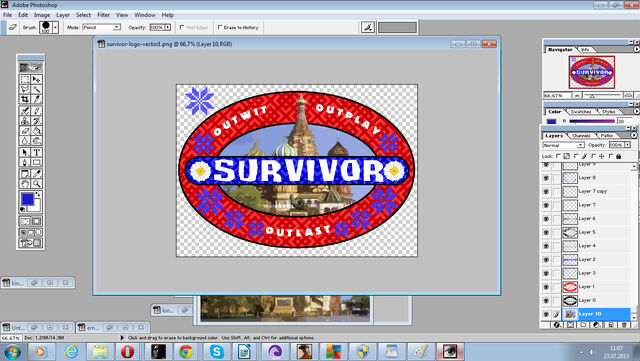Enable the Erase to History checkbox
Screen dimensions: 640x361
(220, 27)
